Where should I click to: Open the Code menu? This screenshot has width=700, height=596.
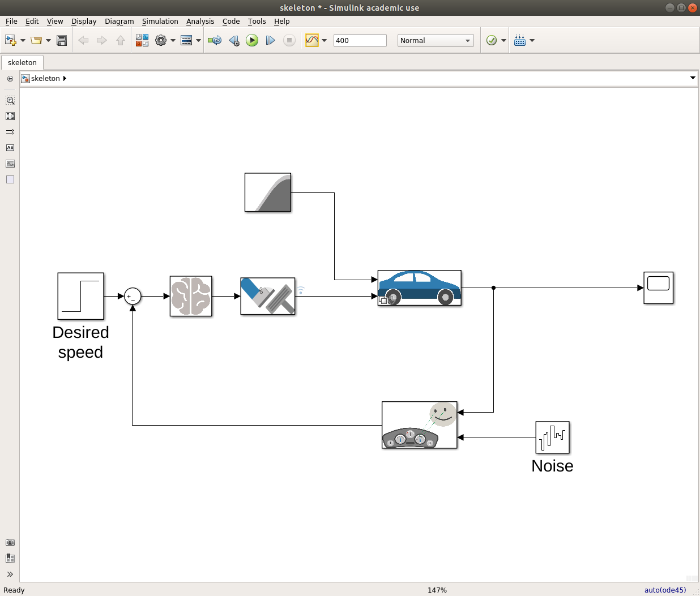[231, 21]
